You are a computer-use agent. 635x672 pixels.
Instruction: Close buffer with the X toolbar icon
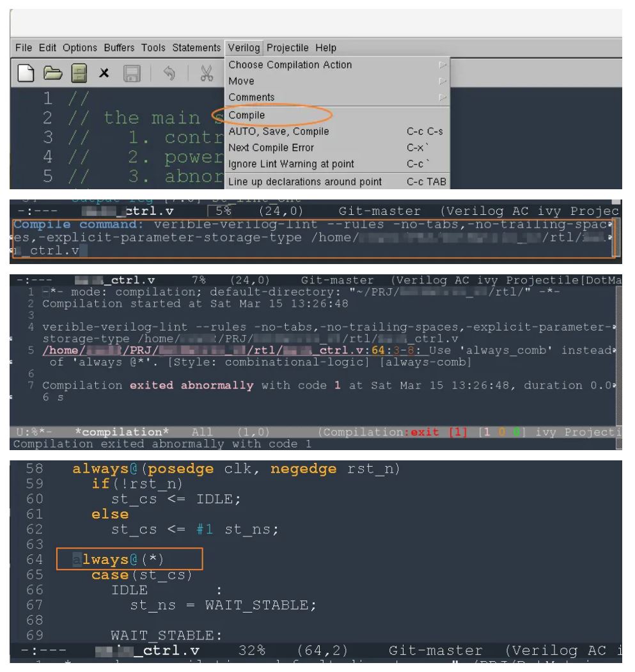point(103,75)
